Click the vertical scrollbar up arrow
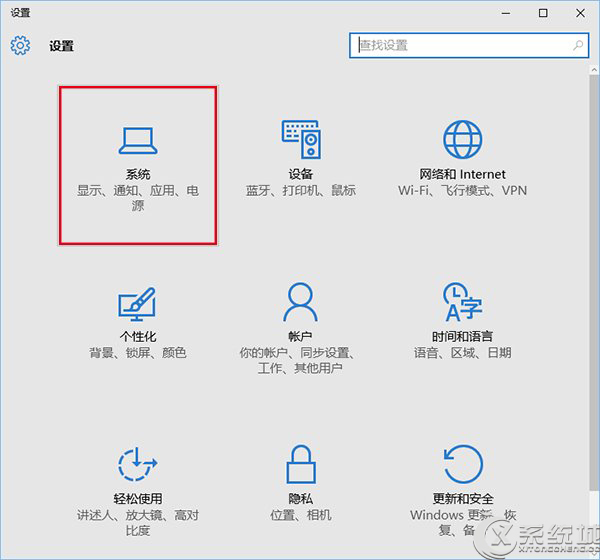The width and height of the screenshot is (600, 560). (594, 70)
